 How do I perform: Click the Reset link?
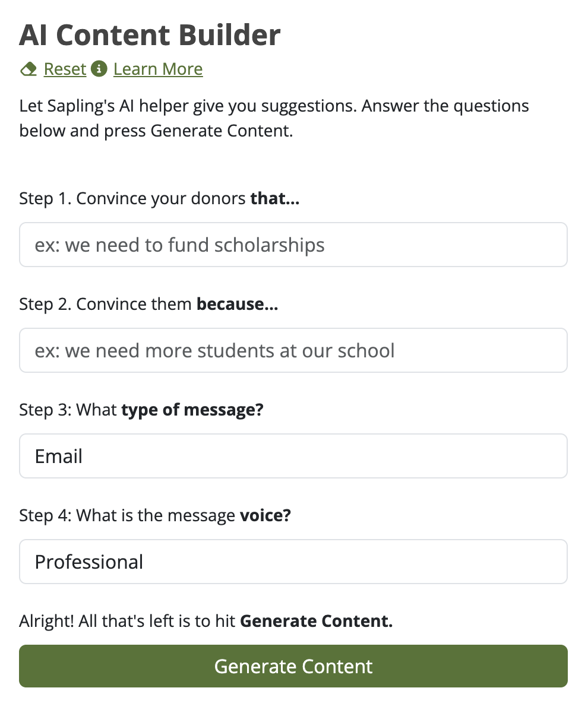pyautogui.click(x=65, y=69)
